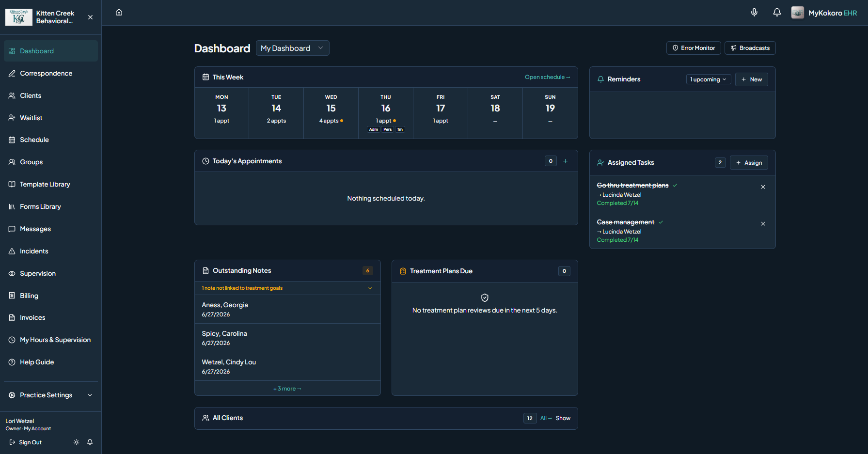This screenshot has width=868, height=454.
Task: Open Clients page from sidebar
Action: pyautogui.click(x=51, y=95)
